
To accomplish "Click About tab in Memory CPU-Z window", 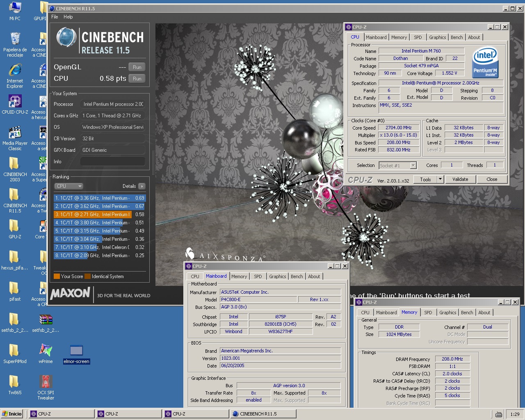I will pos(484,313).
